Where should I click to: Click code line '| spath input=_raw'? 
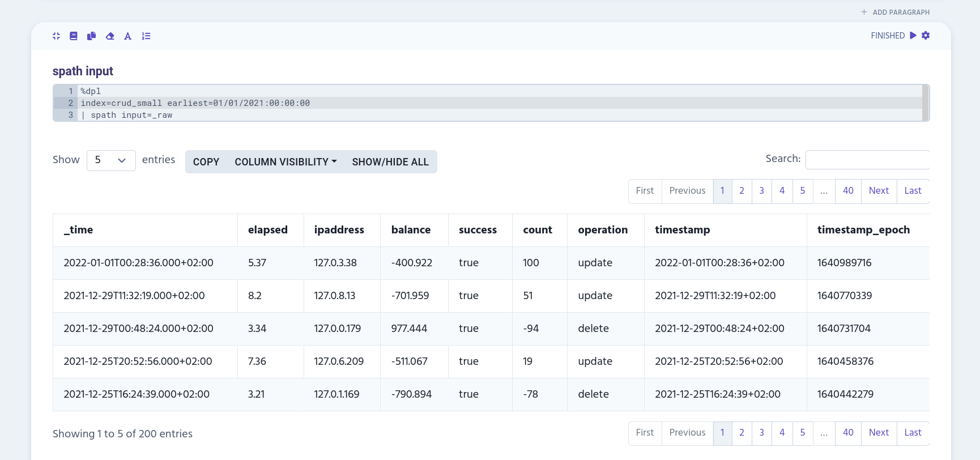(x=127, y=115)
